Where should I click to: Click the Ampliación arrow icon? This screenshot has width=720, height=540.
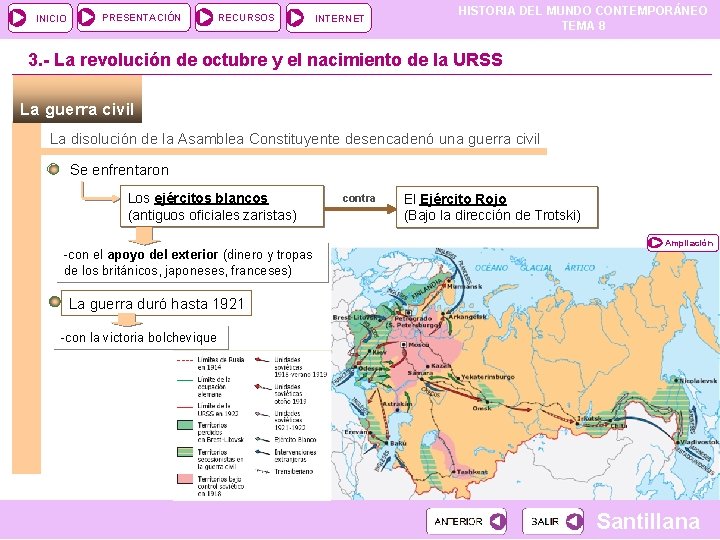(x=655, y=242)
